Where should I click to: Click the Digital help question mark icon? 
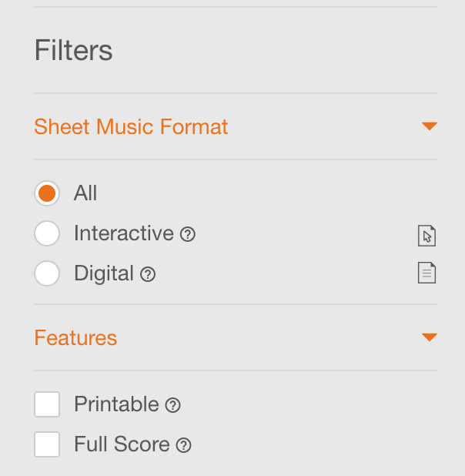[x=148, y=274]
